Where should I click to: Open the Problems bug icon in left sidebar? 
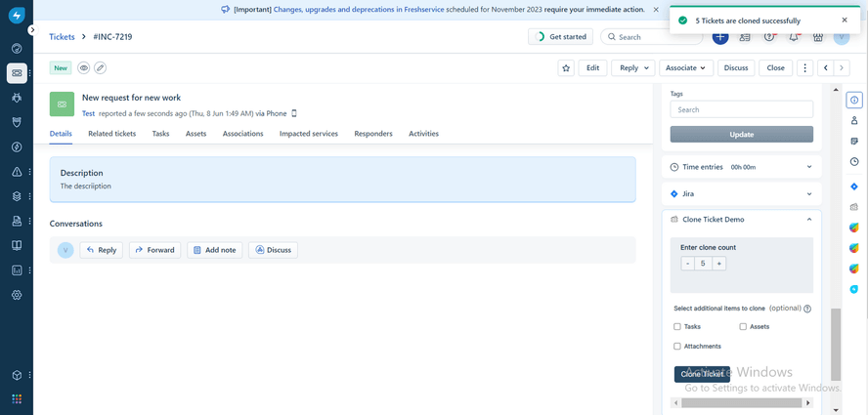pyautogui.click(x=17, y=98)
